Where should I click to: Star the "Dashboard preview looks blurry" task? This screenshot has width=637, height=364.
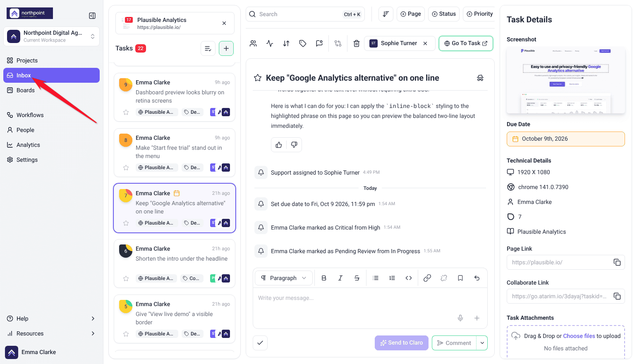point(126,112)
